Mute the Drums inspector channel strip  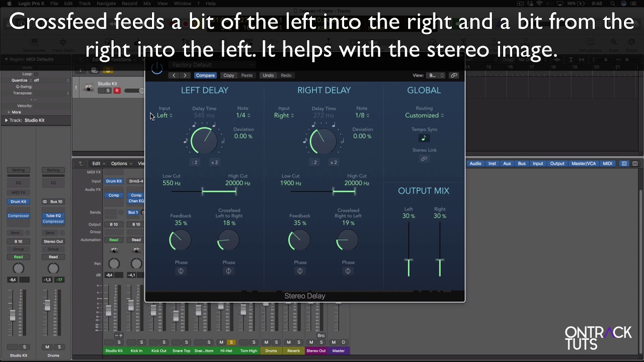(47, 347)
